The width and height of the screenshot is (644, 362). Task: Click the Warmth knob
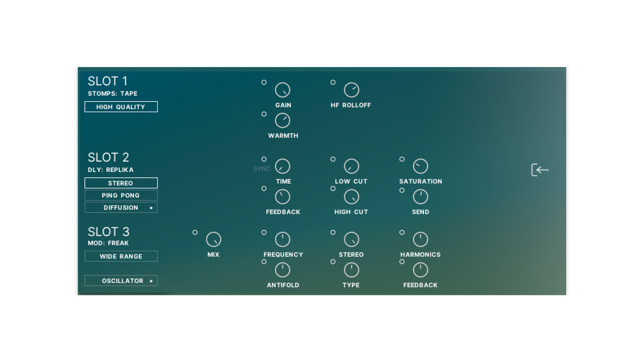click(x=282, y=121)
